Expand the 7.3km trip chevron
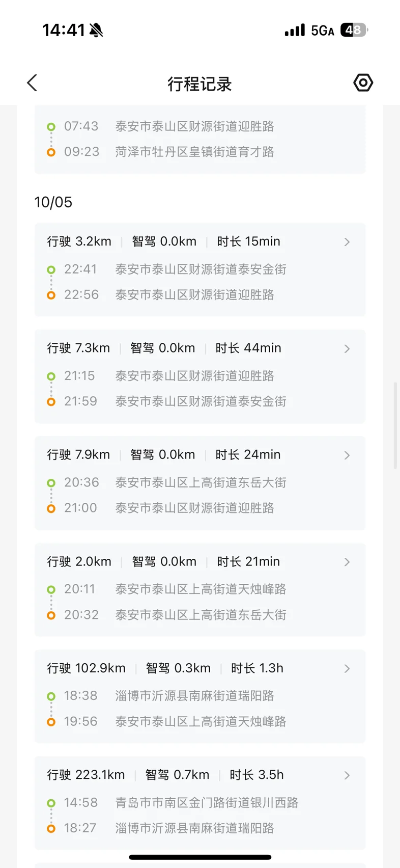The height and width of the screenshot is (868, 400). coord(347,349)
